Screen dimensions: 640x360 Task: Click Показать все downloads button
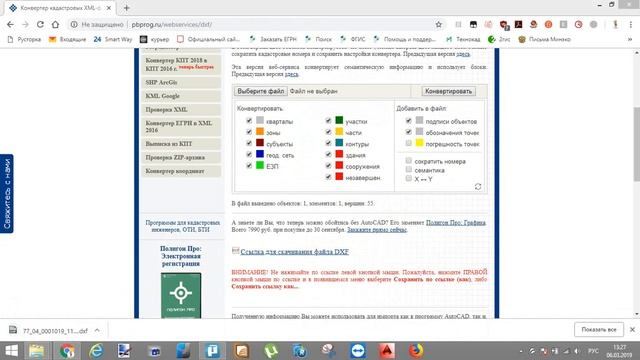click(x=599, y=329)
